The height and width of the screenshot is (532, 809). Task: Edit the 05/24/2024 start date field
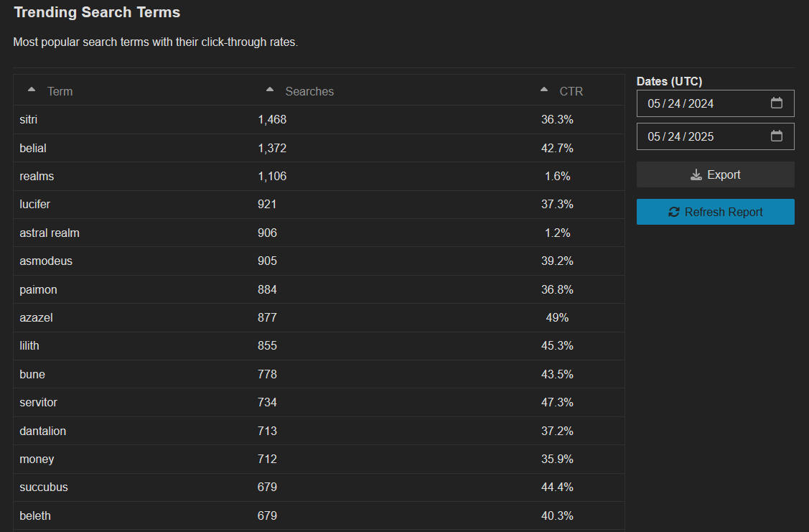(x=715, y=103)
